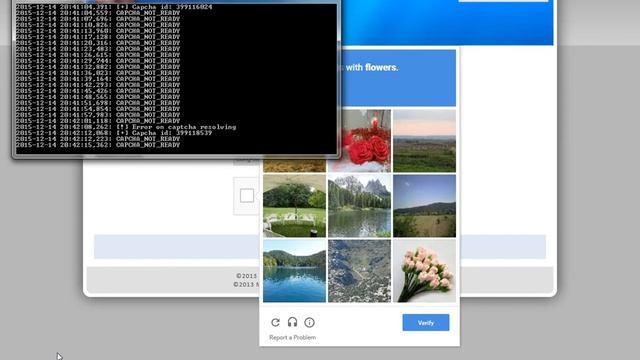Switch to the audio challenge headphones icon
The image size is (640, 360).
[292, 322]
